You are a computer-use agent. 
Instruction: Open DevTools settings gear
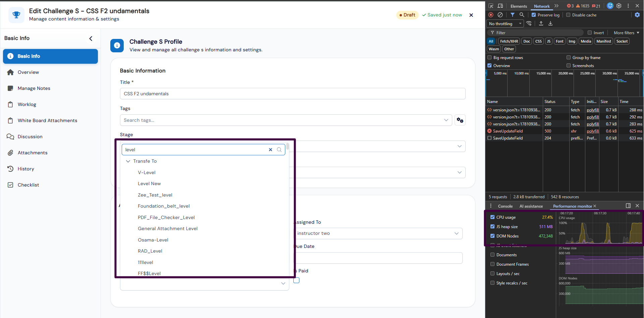[619, 6]
